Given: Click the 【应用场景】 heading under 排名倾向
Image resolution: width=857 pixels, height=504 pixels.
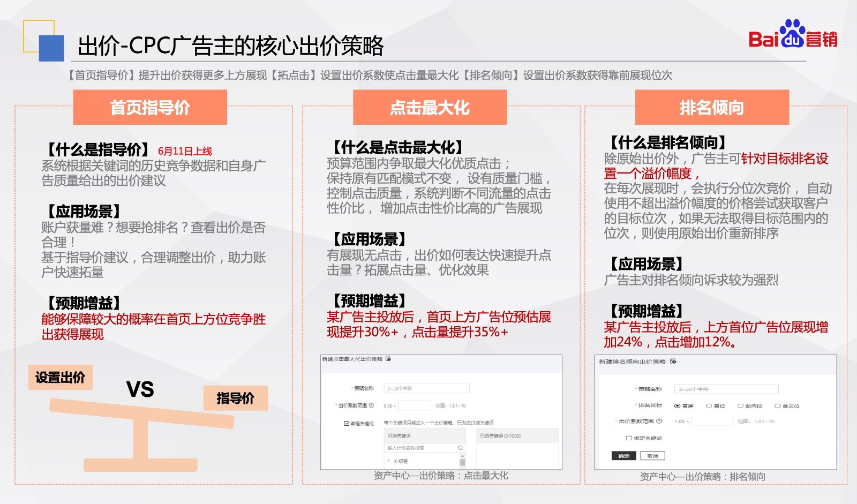Looking at the screenshot, I should (647, 264).
